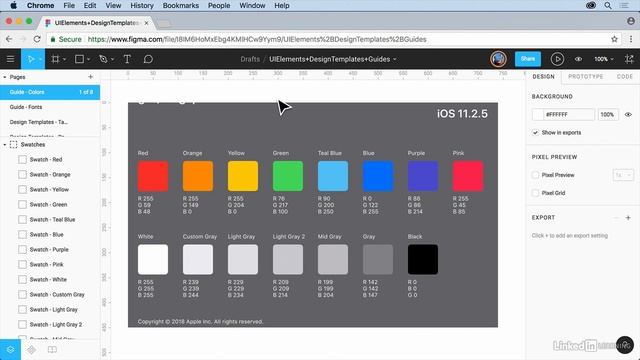Viewport: 640px width, 360px height.
Task: Open the Chrome File menu
Action: point(69,6)
